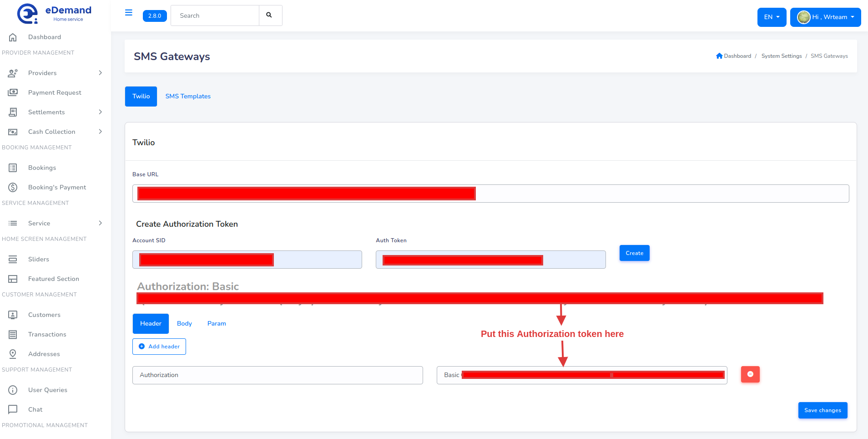The width and height of the screenshot is (868, 439).
Task: Click the Featured Section icon
Action: [x=13, y=279]
